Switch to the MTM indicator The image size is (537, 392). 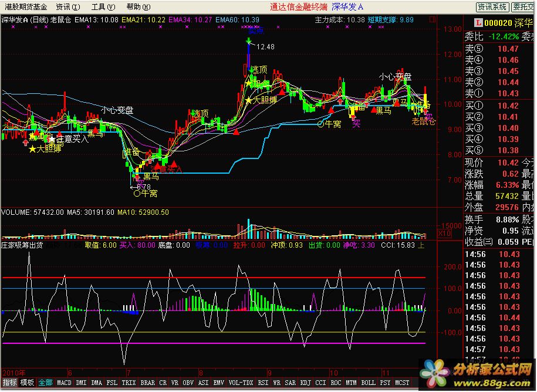pyautogui.click(x=351, y=383)
